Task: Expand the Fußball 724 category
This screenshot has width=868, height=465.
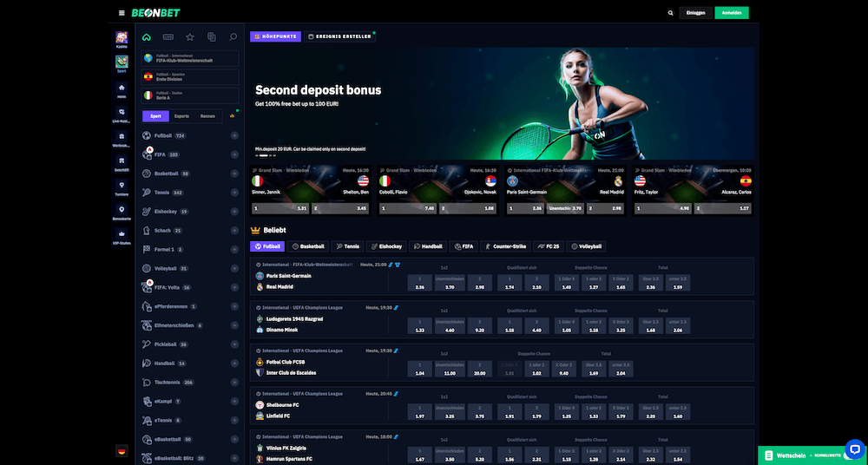Action: pos(234,135)
